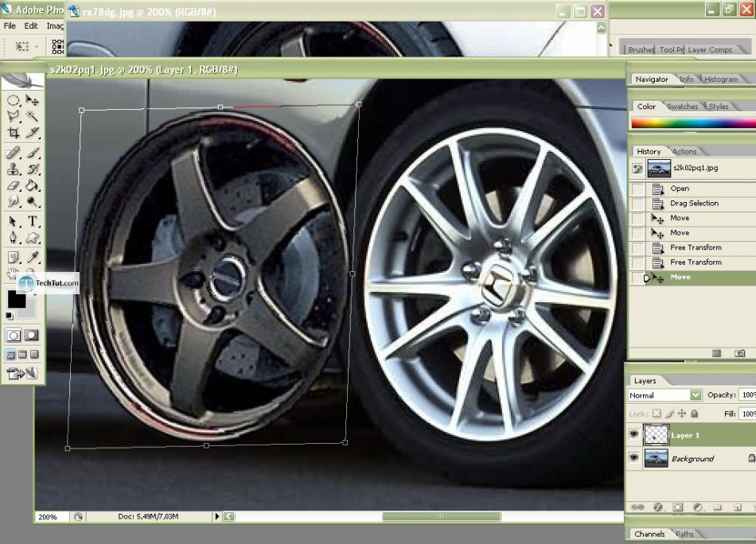This screenshot has width=756, height=544.
Task: Click the foreground color black swatch
Action: click(x=17, y=299)
